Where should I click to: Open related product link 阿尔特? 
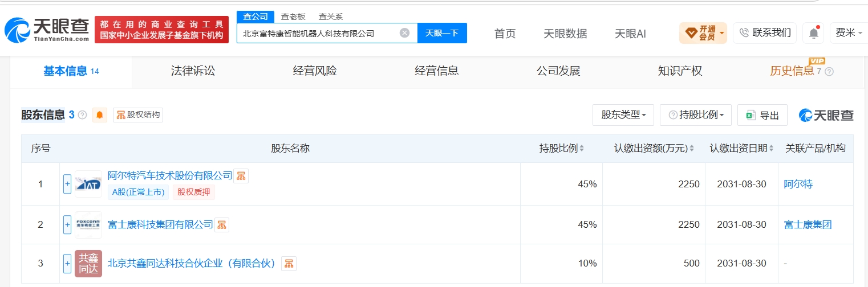[x=798, y=184]
